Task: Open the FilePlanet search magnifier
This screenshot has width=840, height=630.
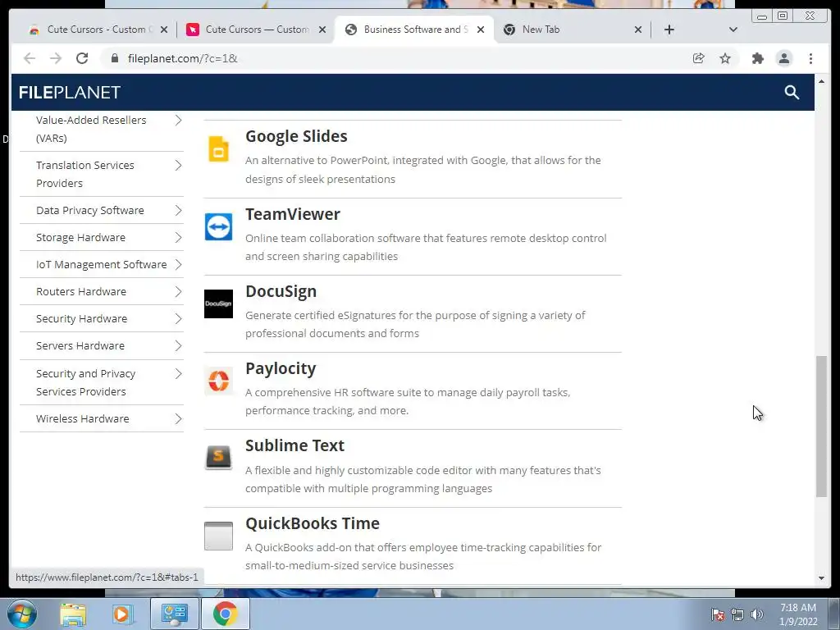Action: [x=792, y=92]
